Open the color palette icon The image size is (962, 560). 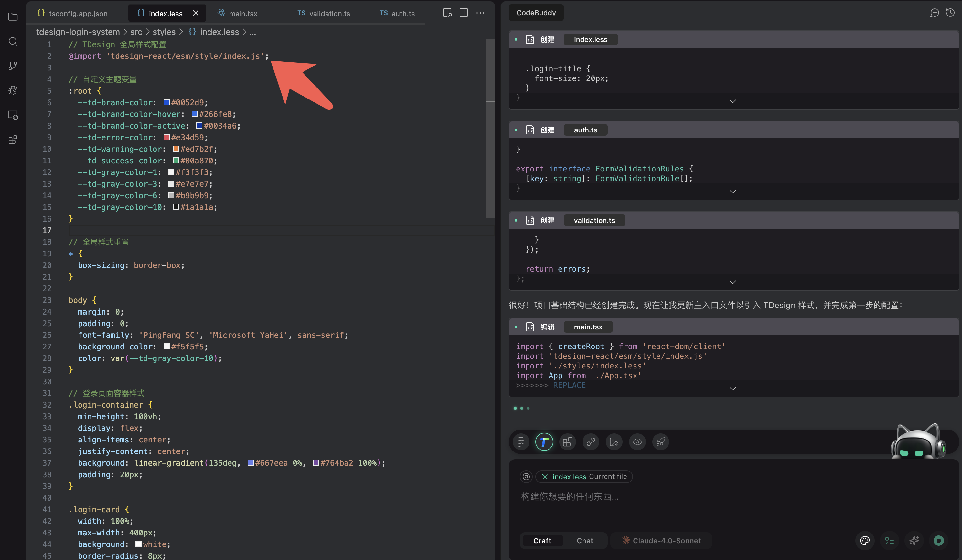tap(865, 541)
